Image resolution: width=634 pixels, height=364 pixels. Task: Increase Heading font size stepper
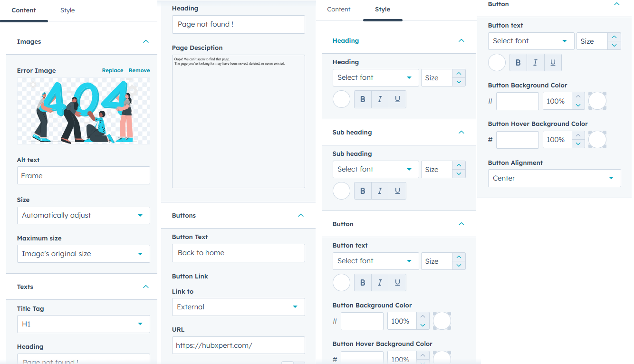(x=459, y=73)
